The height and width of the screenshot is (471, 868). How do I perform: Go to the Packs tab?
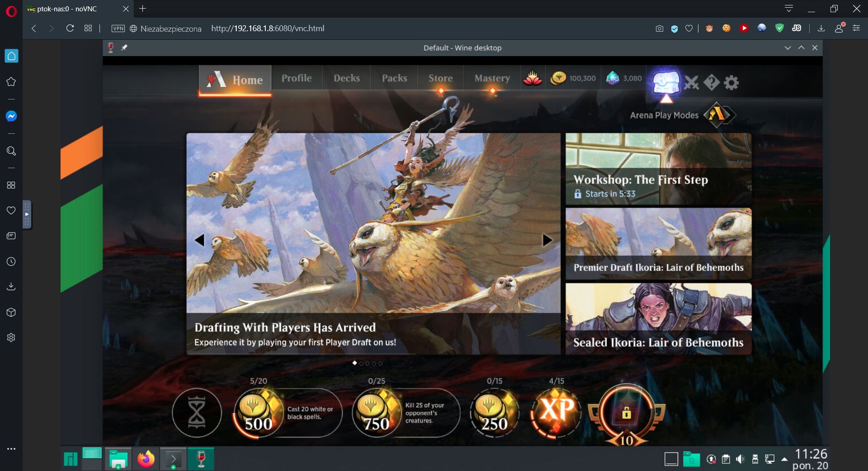[394, 78]
